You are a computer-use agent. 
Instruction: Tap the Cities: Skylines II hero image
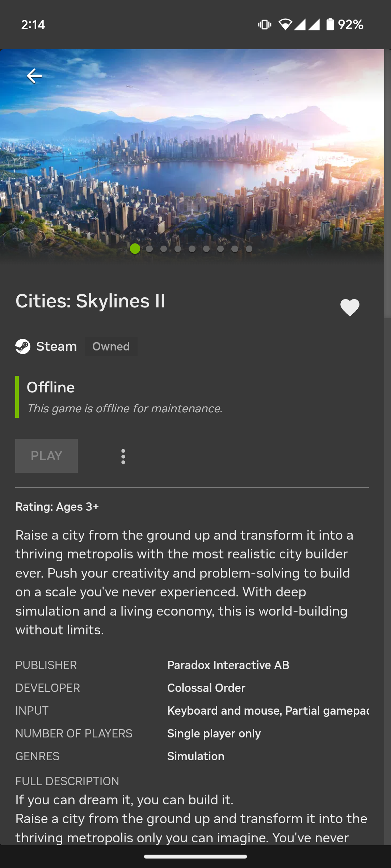192,152
